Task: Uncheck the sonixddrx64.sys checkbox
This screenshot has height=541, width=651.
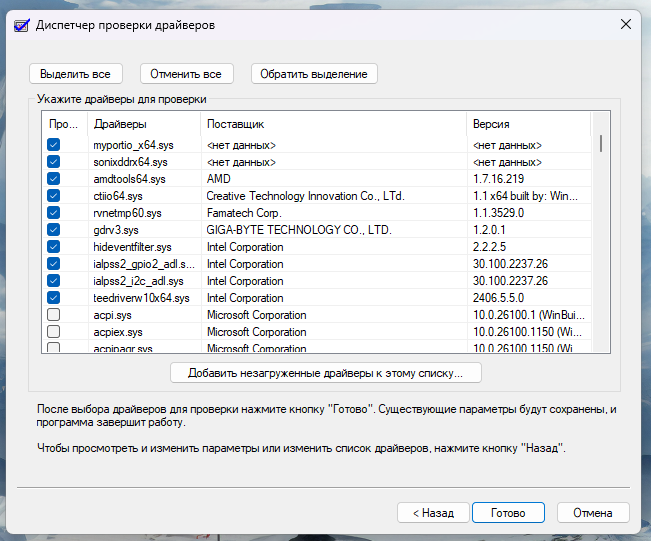Action: (54, 162)
